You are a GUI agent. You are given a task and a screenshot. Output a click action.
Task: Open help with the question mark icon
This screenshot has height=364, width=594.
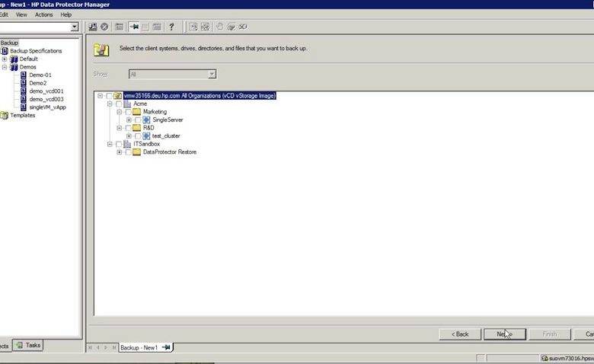click(171, 27)
